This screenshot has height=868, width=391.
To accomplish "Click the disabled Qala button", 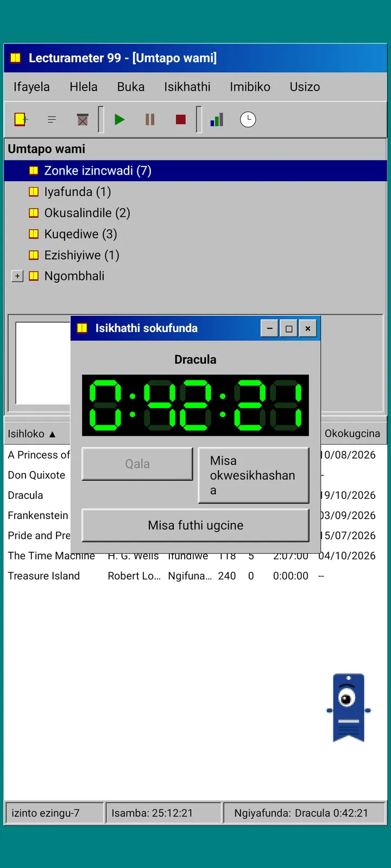I will 137,464.
